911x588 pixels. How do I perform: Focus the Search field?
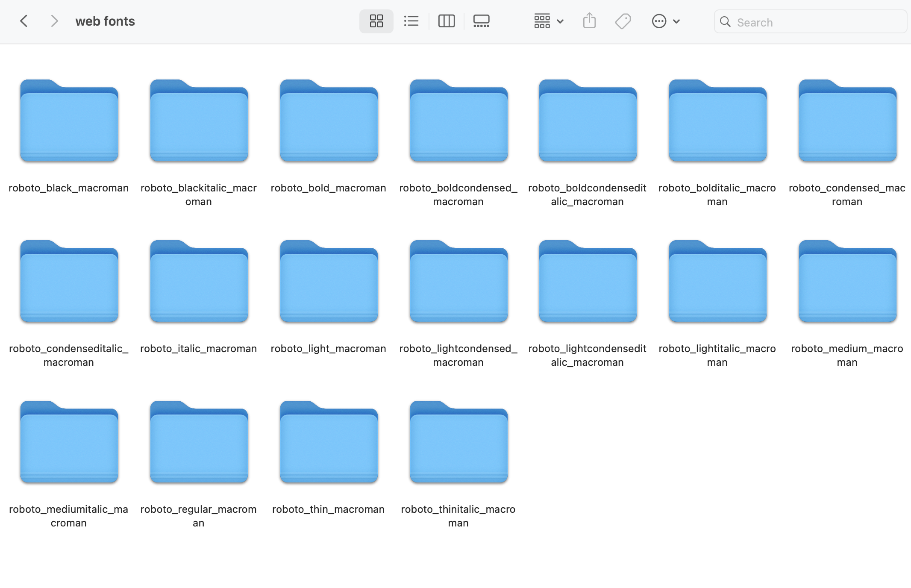[810, 22]
